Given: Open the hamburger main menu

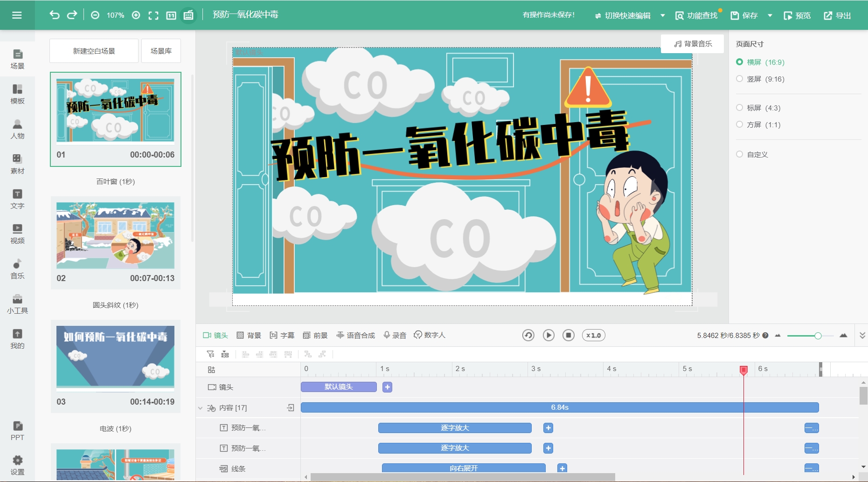Looking at the screenshot, I should pos(17,15).
